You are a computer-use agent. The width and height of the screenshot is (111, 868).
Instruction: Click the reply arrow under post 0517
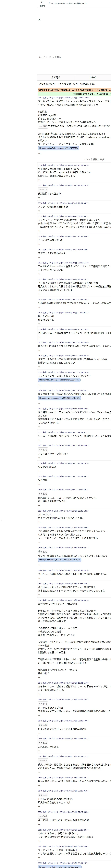point(39,198)
